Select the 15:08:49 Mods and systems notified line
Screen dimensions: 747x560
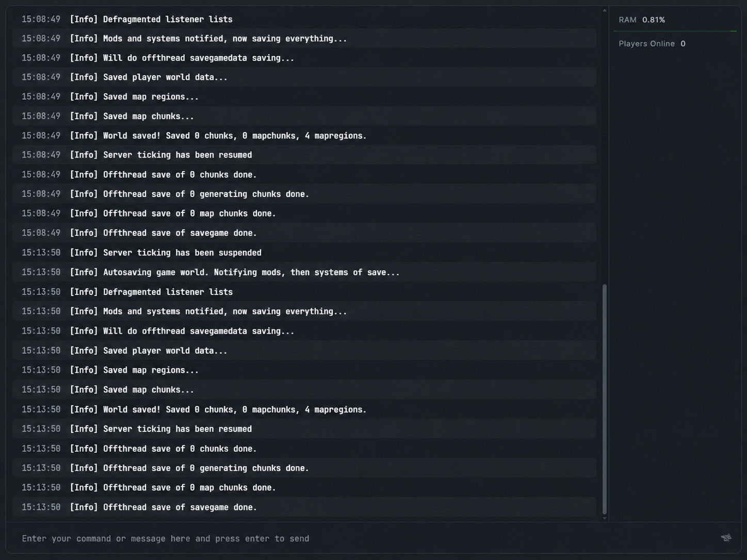(304, 39)
